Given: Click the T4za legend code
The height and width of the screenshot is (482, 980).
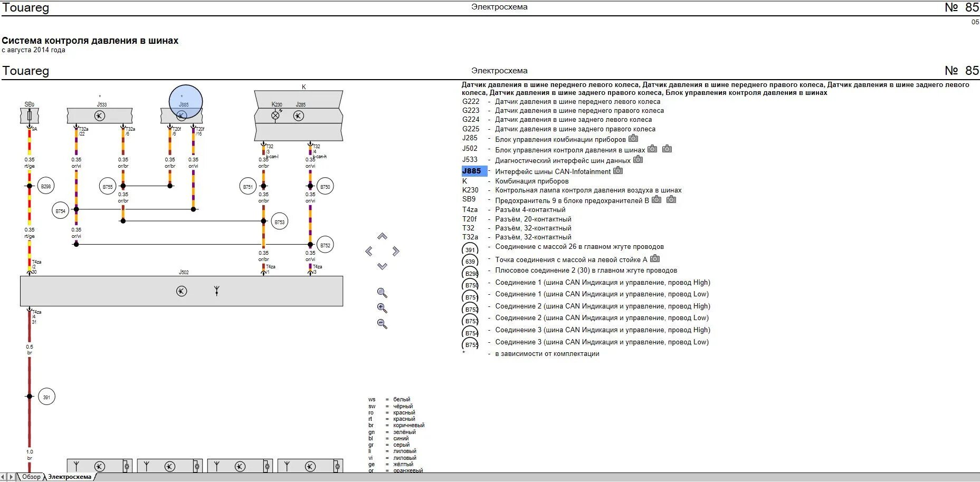Looking at the screenshot, I should (470, 210).
